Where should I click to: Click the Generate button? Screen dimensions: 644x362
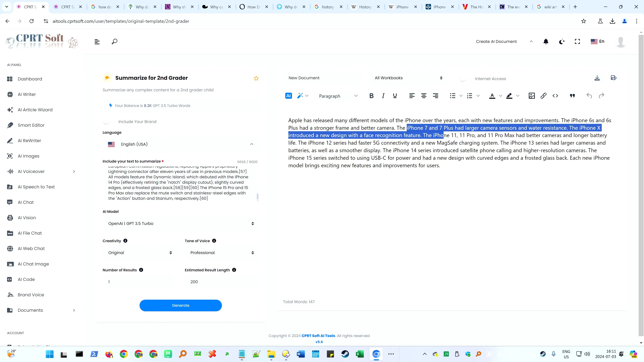180,305
